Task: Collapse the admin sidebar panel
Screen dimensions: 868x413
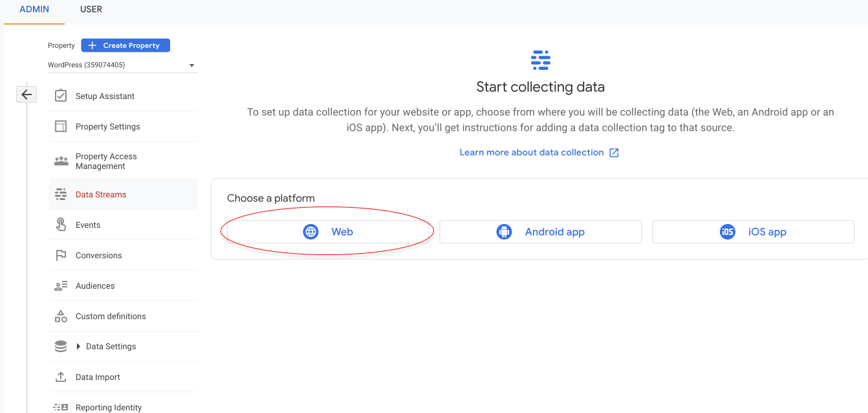Action: [27, 94]
